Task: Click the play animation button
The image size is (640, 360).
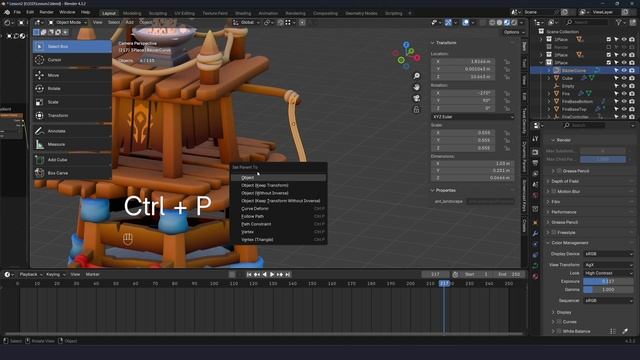Action: click(272, 275)
